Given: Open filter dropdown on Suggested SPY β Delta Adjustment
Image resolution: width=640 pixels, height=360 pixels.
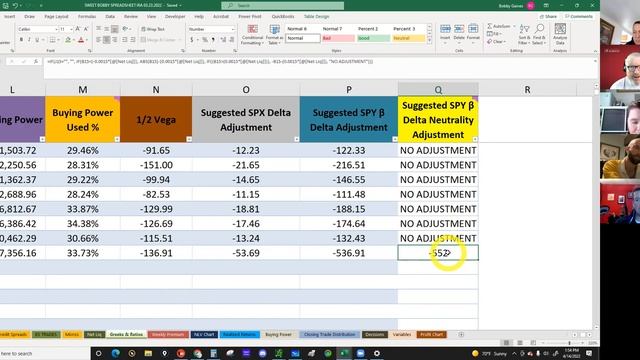Looking at the screenshot, I should 395,139.
